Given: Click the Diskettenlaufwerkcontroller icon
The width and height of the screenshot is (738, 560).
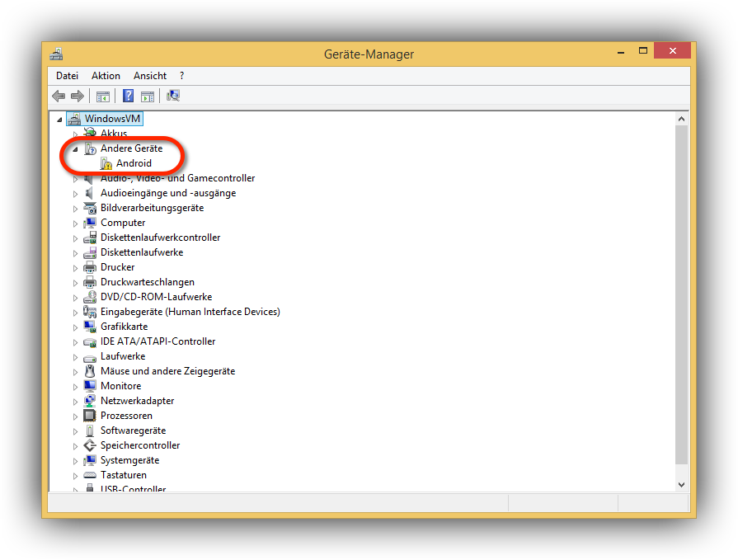Looking at the screenshot, I should coord(90,238).
